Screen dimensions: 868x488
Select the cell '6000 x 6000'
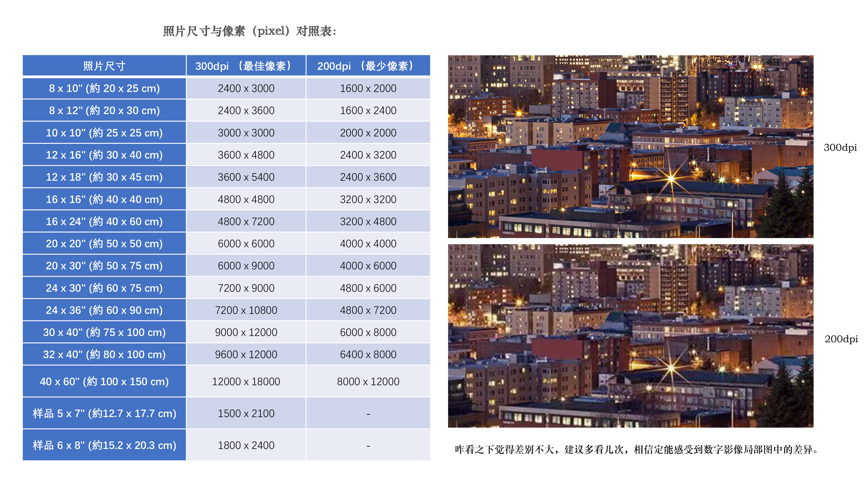coord(246,244)
